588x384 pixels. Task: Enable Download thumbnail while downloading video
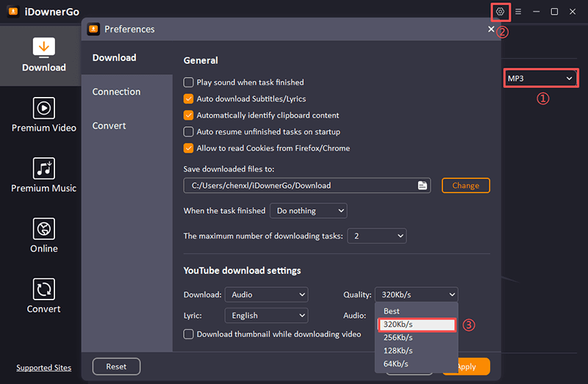tap(189, 334)
